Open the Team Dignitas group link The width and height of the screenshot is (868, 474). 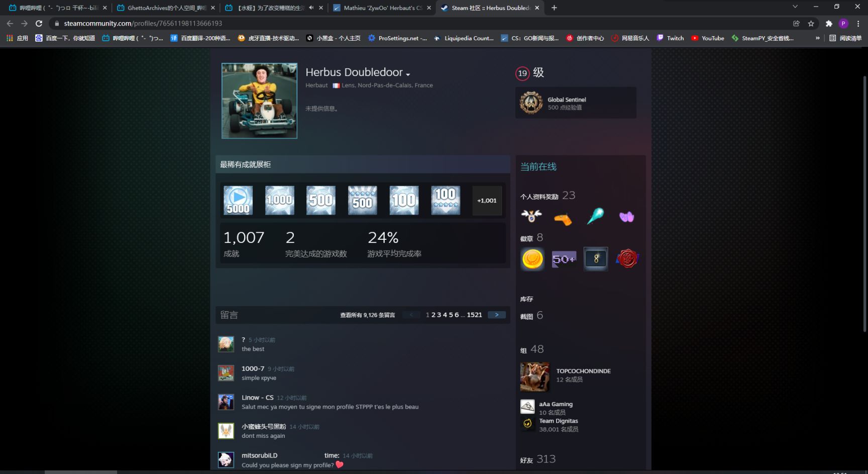pyautogui.click(x=559, y=421)
